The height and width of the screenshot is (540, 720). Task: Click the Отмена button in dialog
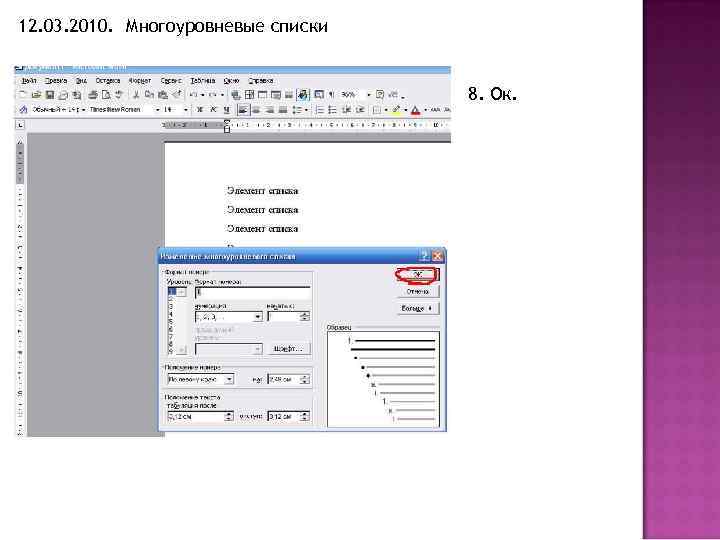point(417,292)
